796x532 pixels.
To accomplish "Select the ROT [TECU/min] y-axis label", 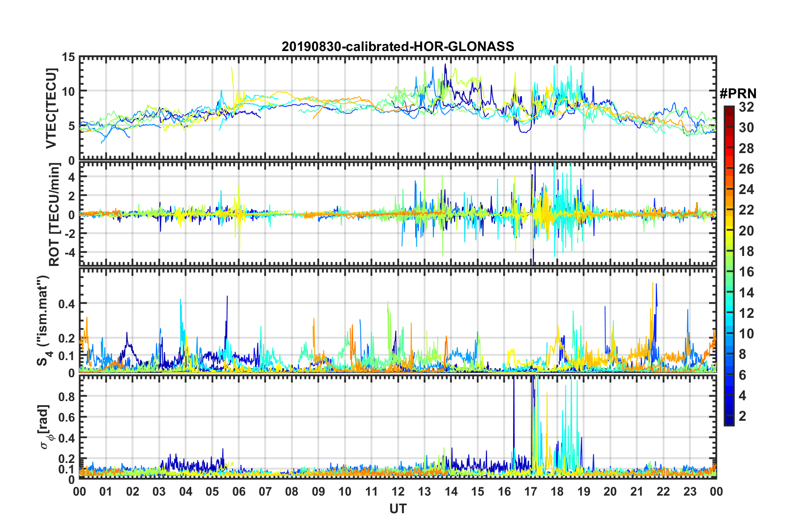I will coord(54,215).
